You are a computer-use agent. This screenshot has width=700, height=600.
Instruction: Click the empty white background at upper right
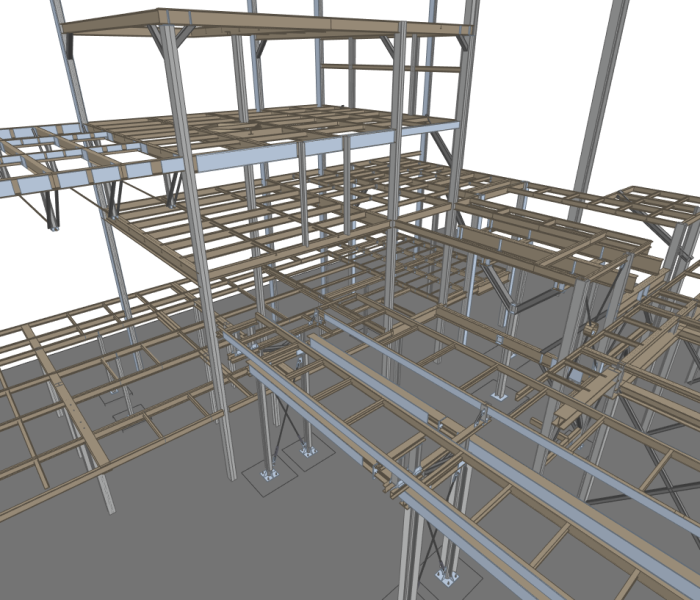[x=660, y=60]
